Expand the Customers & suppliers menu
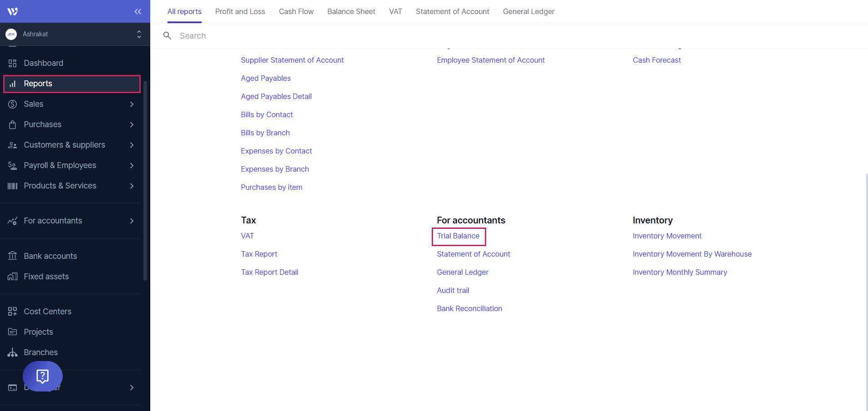 tap(131, 145)
